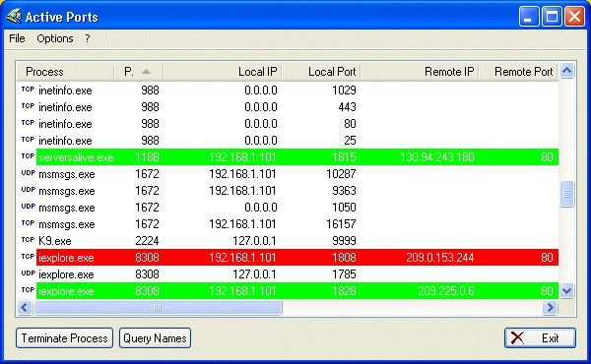Close the Active Ports window
This screenshot has height=364, width=591.
[x=575, y=17]
